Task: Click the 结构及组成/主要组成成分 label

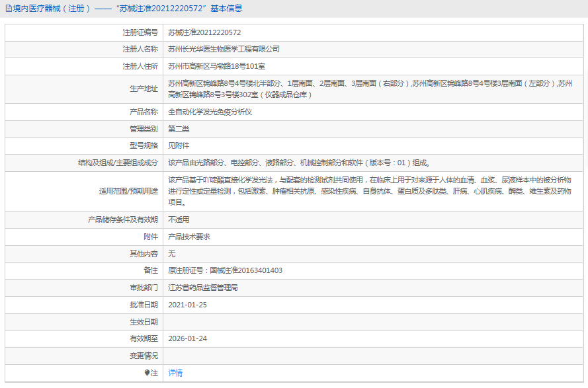Action: pos(118,163)
